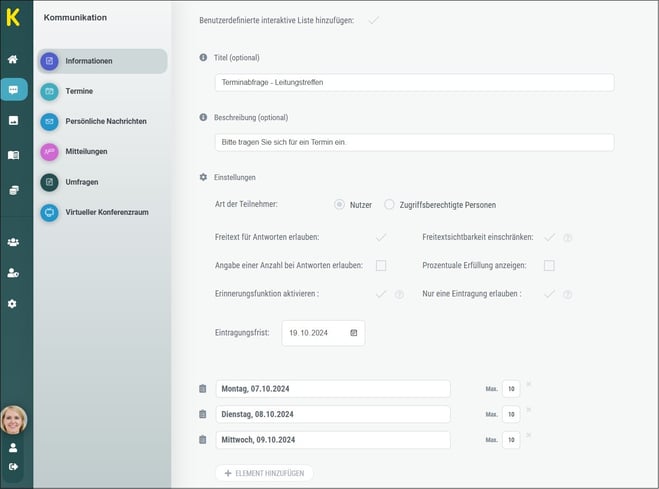Select the Nutzer radio button
The height and width of the screenshot is (489, 659).
coord(339,205)
